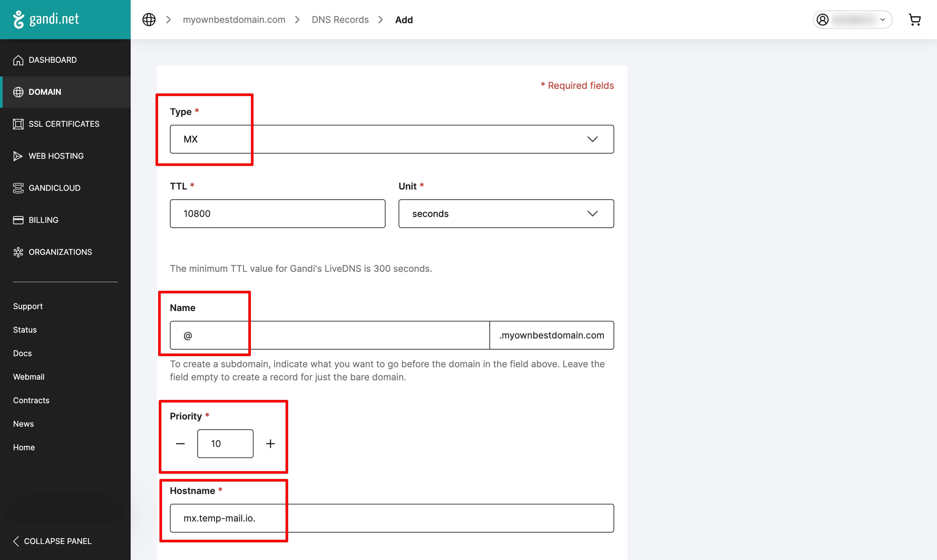
Task: Decrease priority with minus button
Action: click(x=180, y=444)
